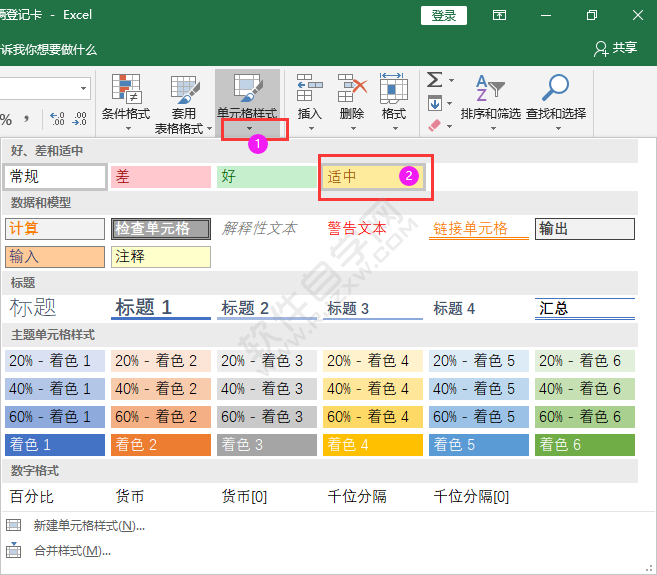Open Conditional Formatting (条件格式) icon

pos(126,88)
